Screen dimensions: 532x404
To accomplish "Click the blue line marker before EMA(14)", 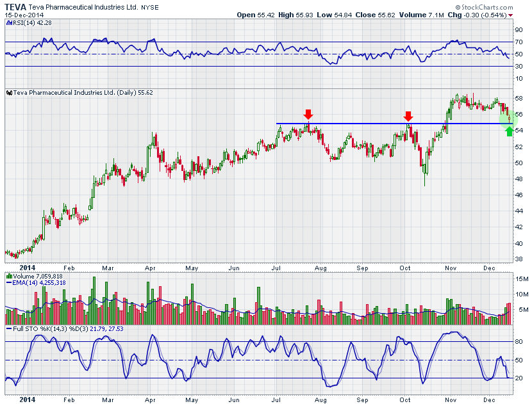I will tap(9, 282).
